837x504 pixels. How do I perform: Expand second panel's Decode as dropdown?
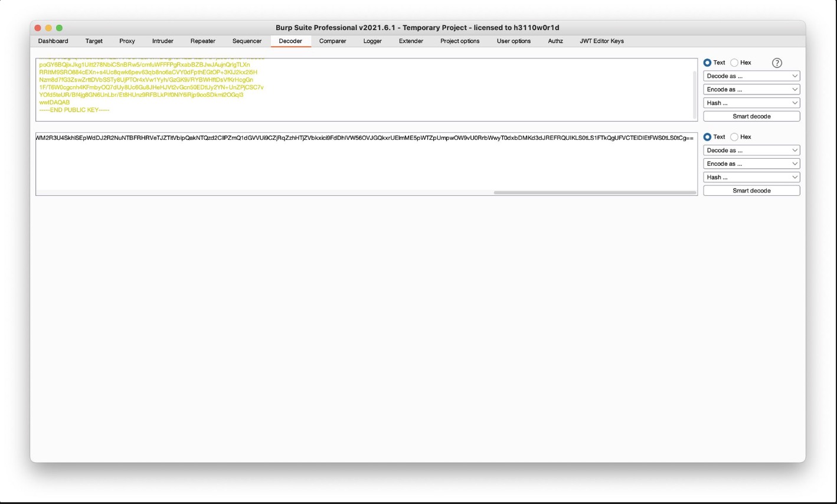(x=751, y=150)
